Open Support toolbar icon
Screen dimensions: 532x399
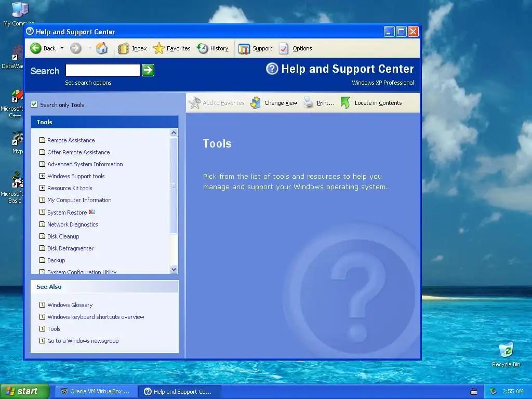click(244, 49)
